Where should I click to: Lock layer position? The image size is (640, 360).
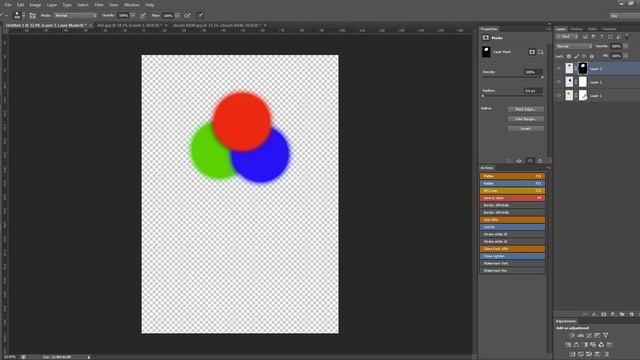coord(584,56)
